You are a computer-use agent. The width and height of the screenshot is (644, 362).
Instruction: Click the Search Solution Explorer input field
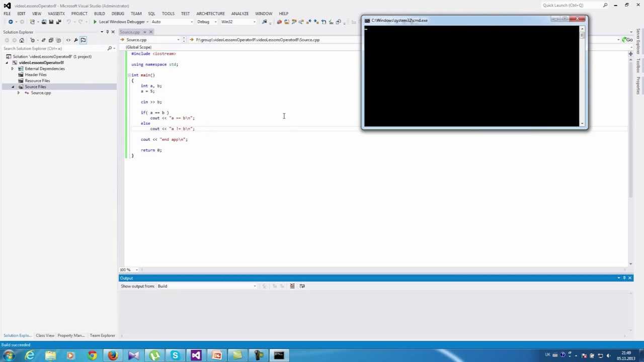54,48
